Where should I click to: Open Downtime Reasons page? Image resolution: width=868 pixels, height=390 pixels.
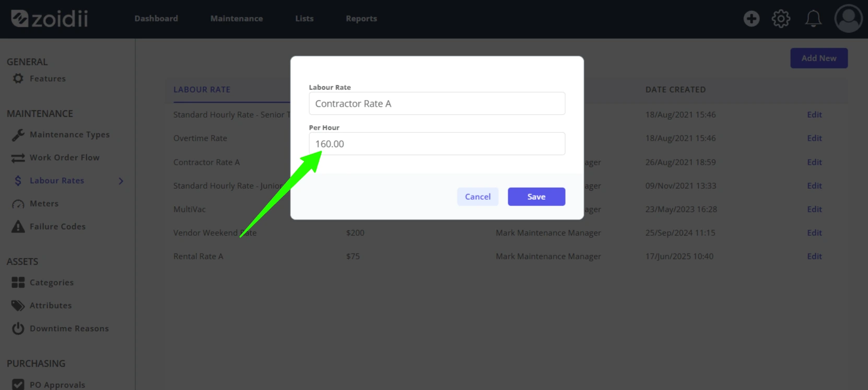pos(69,328)
